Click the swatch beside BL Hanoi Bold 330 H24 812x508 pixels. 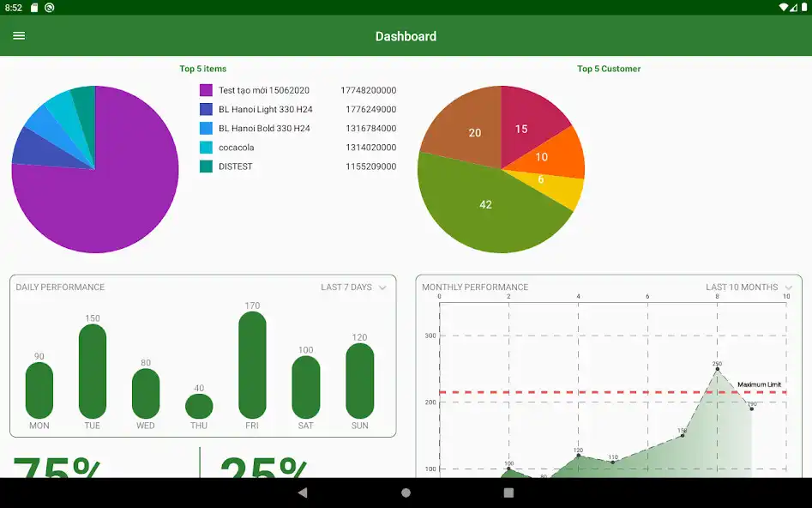tap(206, 129)
